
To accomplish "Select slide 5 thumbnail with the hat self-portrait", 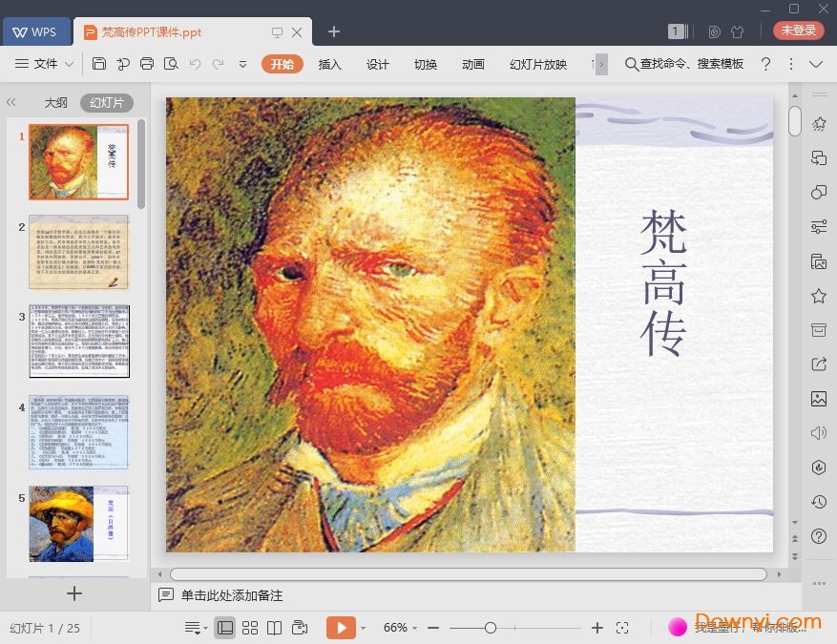I will coord(78,523).
